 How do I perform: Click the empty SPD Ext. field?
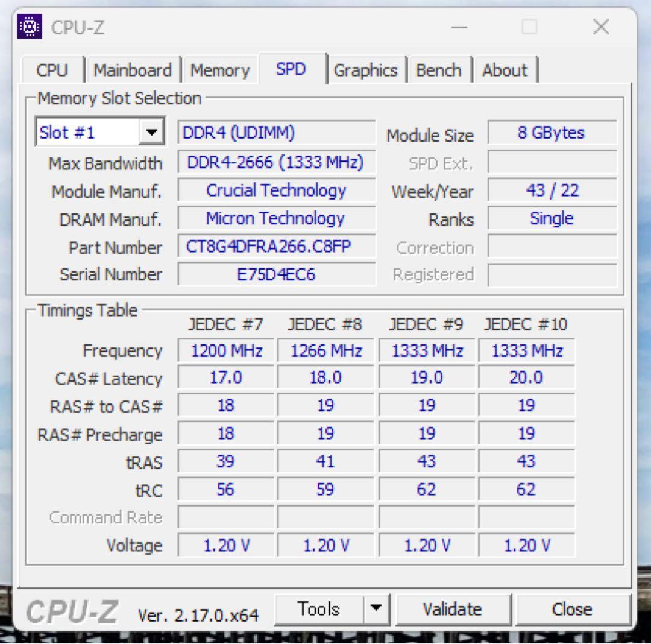click(x=552, y=162)
